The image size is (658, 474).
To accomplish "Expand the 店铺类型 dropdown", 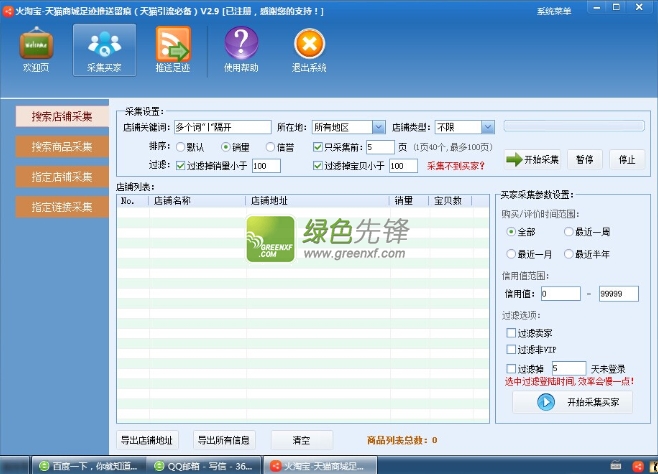I will pyautogui.click(x=488, y=127).
